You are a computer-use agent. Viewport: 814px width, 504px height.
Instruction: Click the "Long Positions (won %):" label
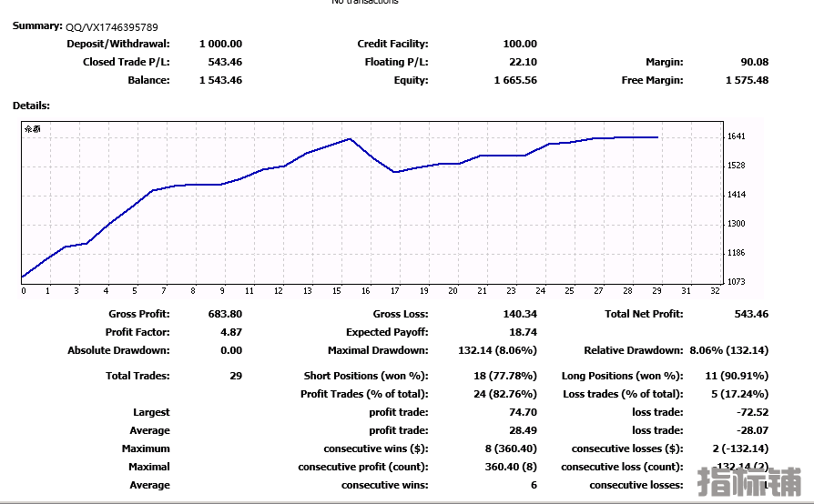623,376
